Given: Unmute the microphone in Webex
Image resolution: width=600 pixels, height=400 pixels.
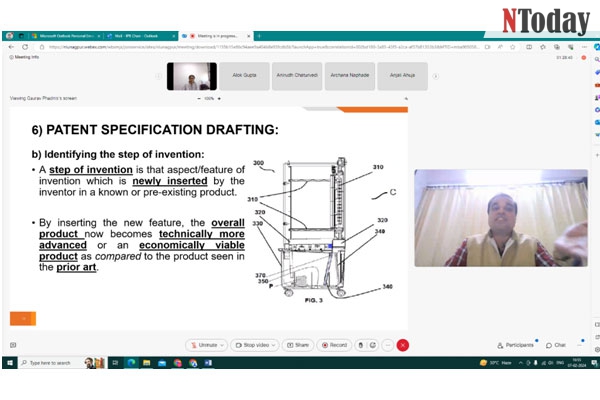Looking at the screenshot, I should [x=204, y=345].
